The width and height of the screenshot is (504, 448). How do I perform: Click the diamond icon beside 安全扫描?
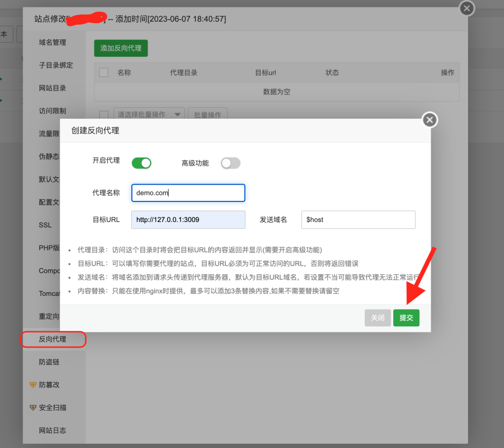tap(33, 408)
